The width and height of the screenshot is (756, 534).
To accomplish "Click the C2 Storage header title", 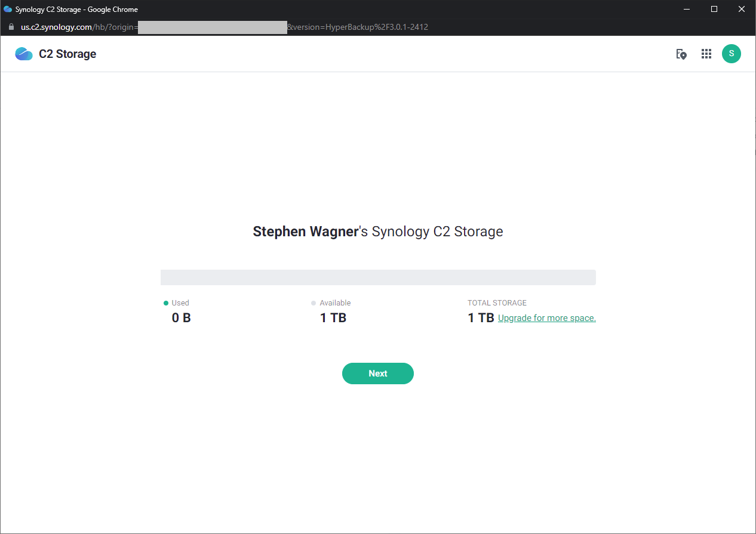I will [67, 54].
